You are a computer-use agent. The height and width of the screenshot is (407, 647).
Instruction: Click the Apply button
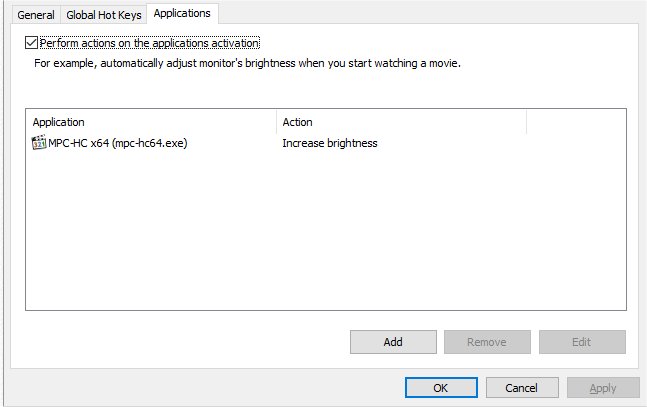click(x=603, y=388)
